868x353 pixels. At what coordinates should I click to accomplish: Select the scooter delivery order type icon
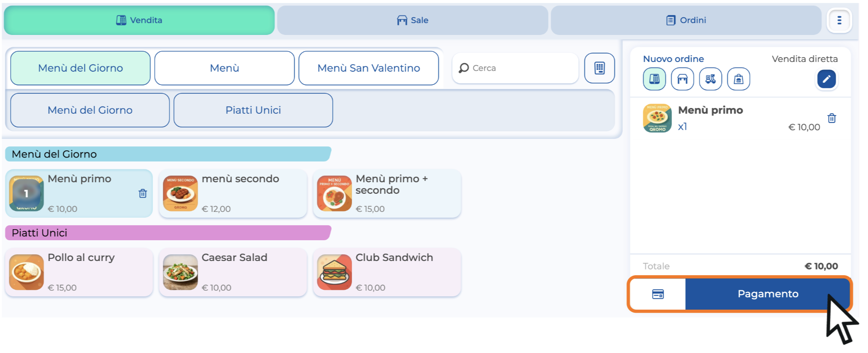[711, 79]
